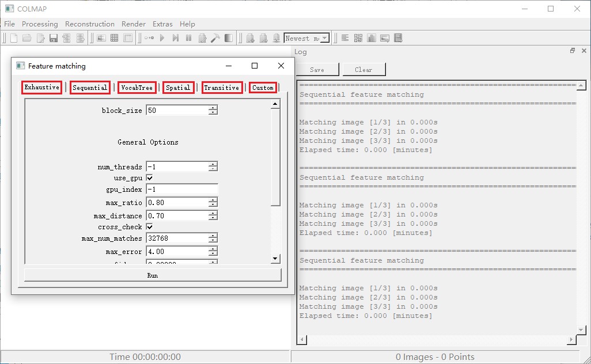591x364 pixels.
Task: Click the max_num_matches spinner arrows
Action: point(213,238)
